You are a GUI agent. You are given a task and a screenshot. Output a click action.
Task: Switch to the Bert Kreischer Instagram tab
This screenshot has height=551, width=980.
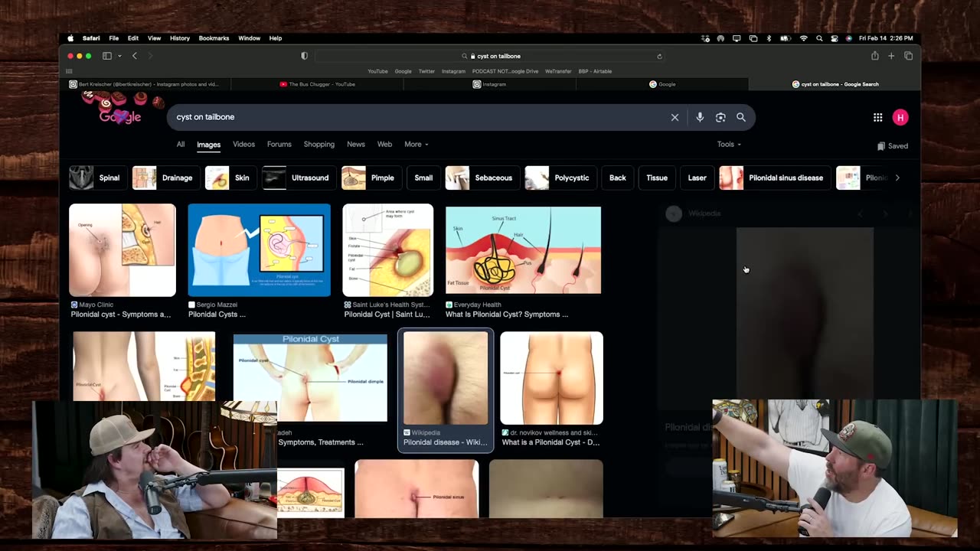tap(145, 84)
